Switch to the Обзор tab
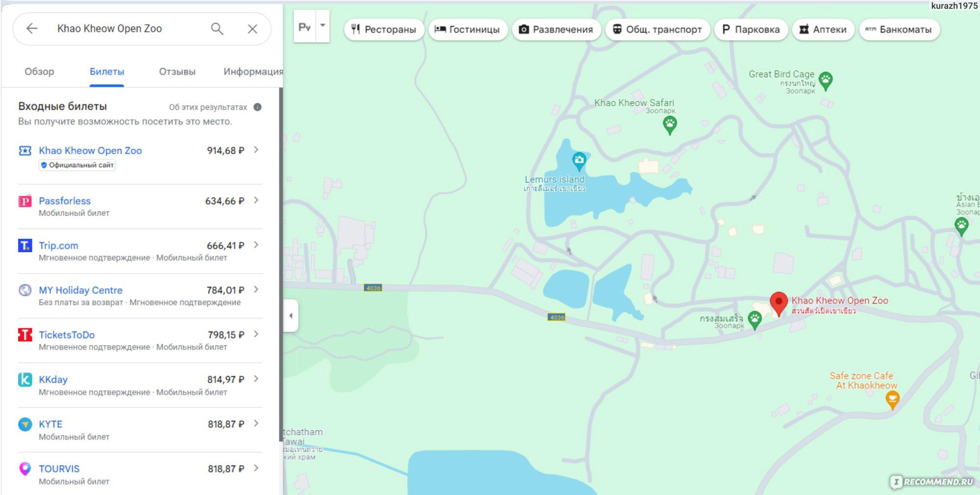Viewport: 980px width, 495px height. pos(39,71)
